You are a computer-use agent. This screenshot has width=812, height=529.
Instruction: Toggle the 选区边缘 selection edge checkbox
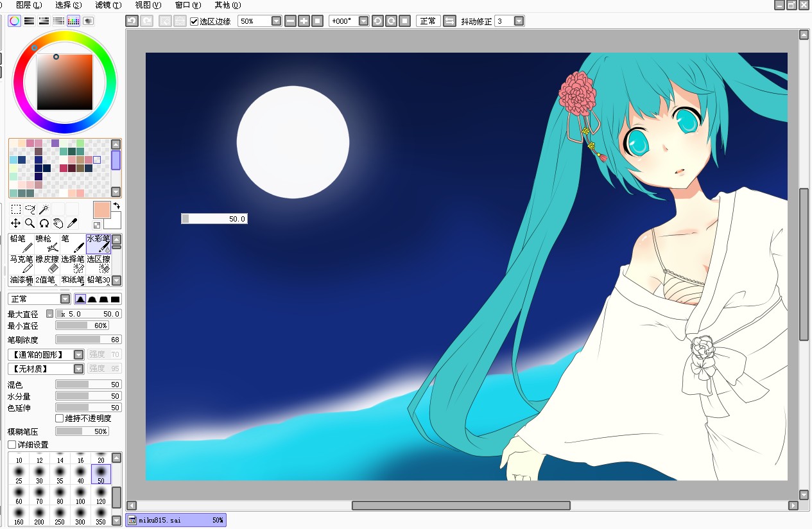click(x=194, y=21)
